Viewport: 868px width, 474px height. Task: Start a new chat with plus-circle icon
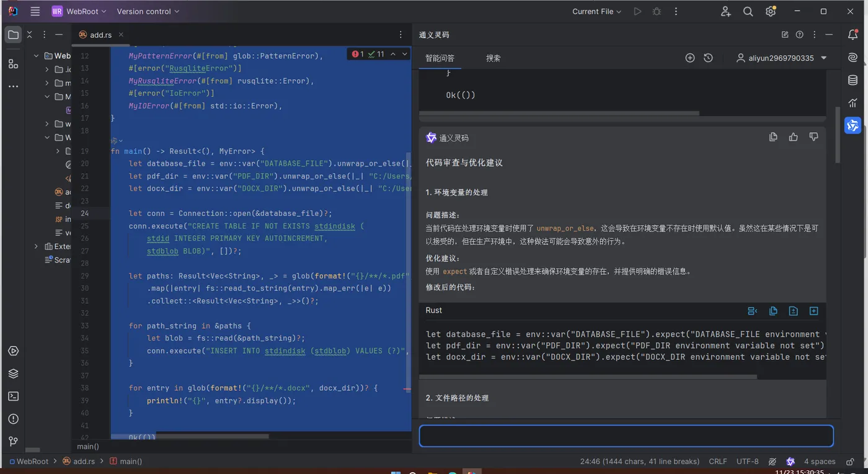pos(690,58)
